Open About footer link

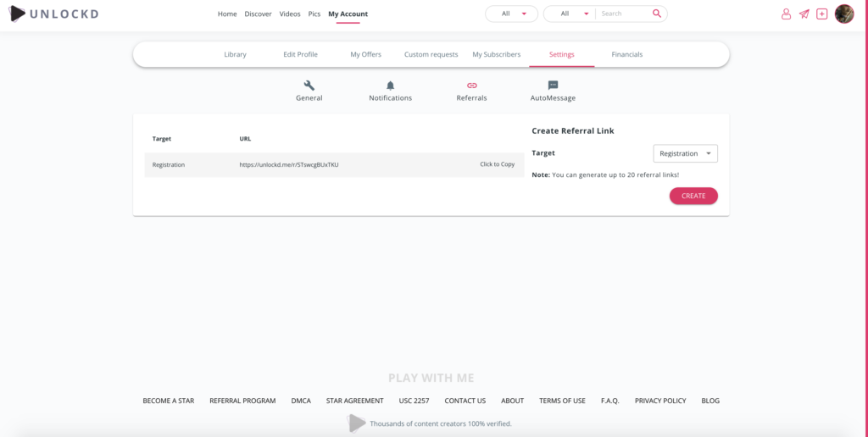[513, 401]
